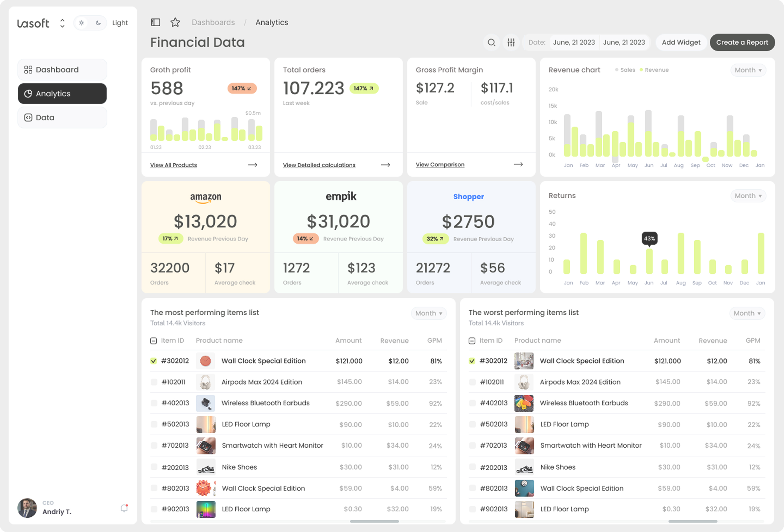Expand the Lasoft workspace switcher chevron
This screenshot has width=784, height=532.
click(x=62, y=23)
